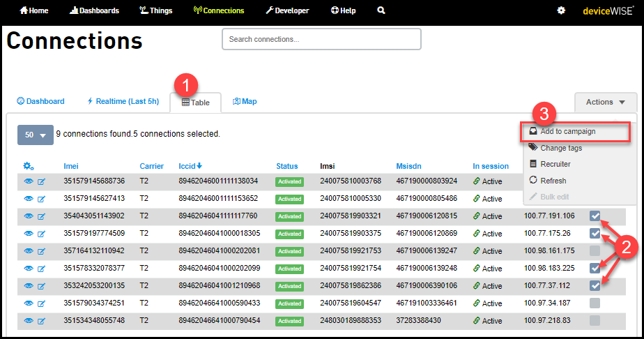The image size is (644, 339).
Task: Edit connection 351579145627413 via pencil icon
Action: 41,199
